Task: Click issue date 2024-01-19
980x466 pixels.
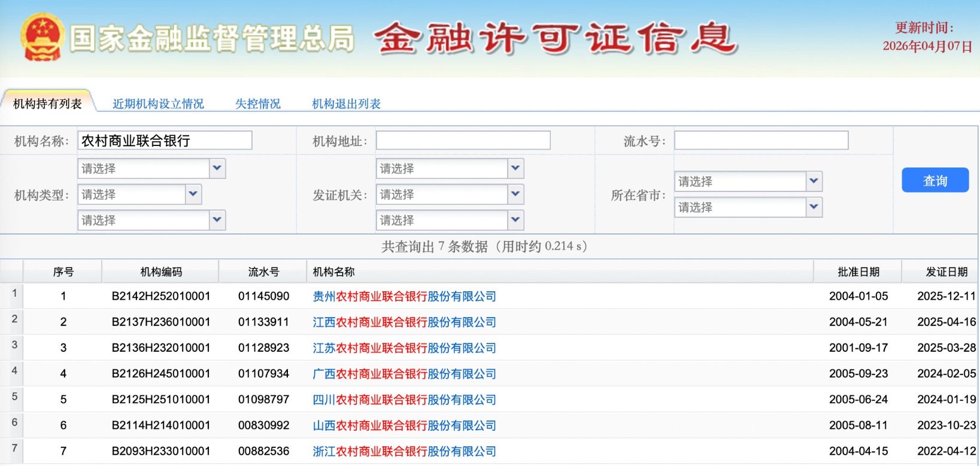Action: click(x=946, y=399)
